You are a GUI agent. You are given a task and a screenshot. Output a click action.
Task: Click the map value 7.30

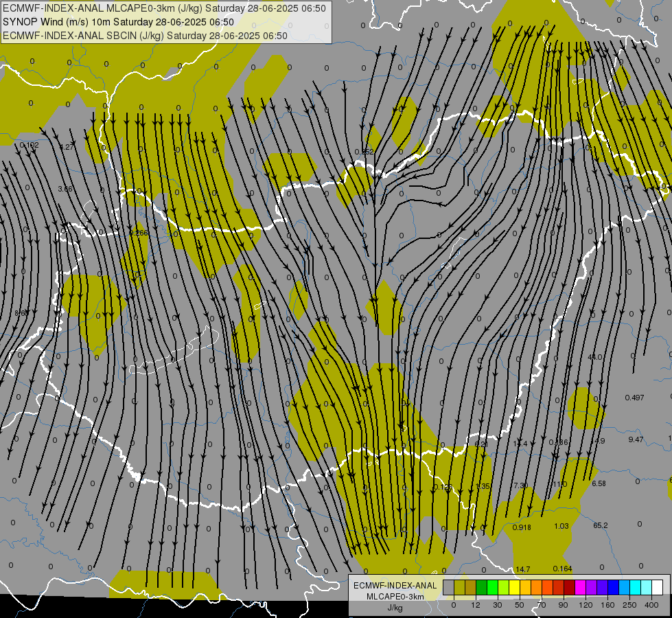click(x=520, y=485)
